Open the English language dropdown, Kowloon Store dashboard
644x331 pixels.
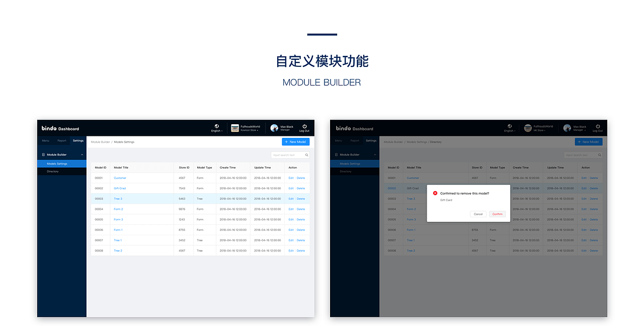tap(217, 131)
